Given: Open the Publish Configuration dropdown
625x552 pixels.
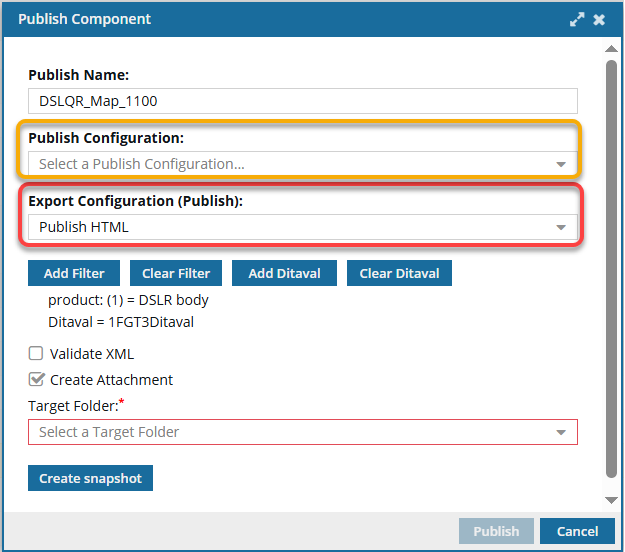Looking at the screenshot, I should pos(303,164).
